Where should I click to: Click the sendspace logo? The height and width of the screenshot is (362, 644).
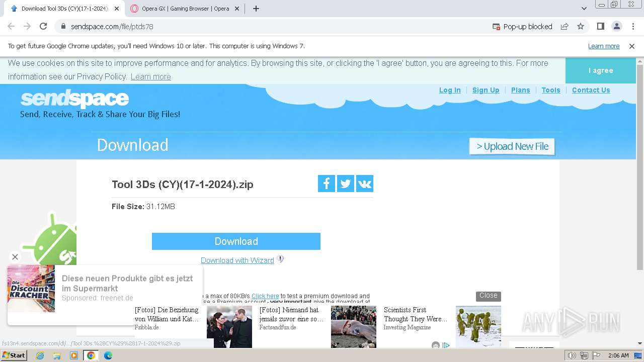(74, 99)
